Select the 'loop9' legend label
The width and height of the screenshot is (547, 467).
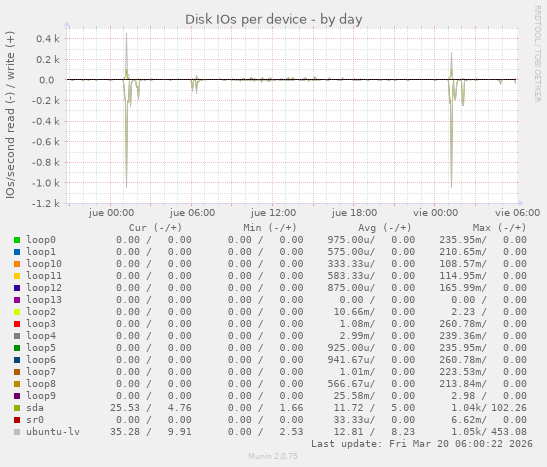(x=41, y=396)
